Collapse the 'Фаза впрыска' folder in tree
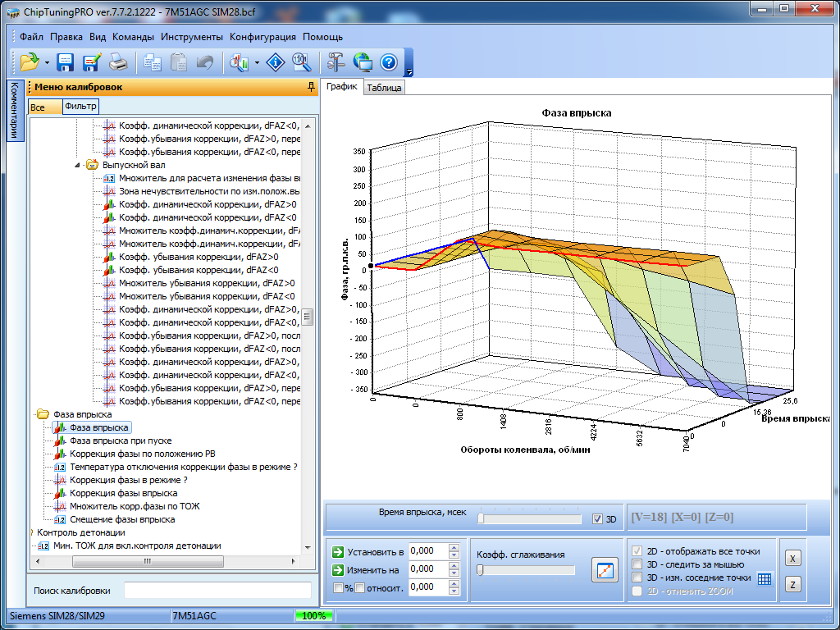This screenshot has width=840, height=630. pos(42,414)
